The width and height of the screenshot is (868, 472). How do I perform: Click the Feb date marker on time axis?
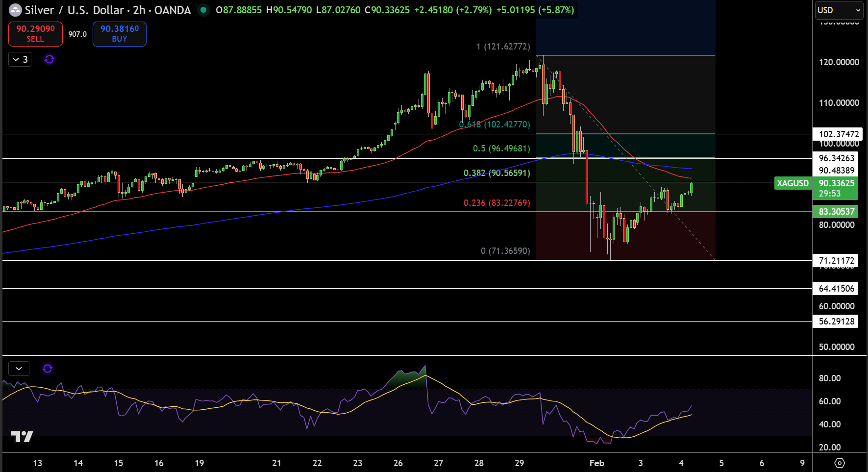pos(597,463)
